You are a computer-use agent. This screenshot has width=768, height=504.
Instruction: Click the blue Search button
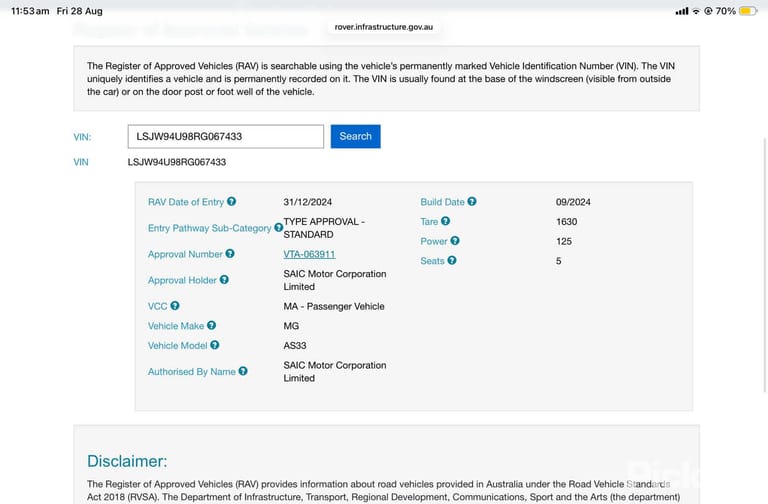(356, 136)
